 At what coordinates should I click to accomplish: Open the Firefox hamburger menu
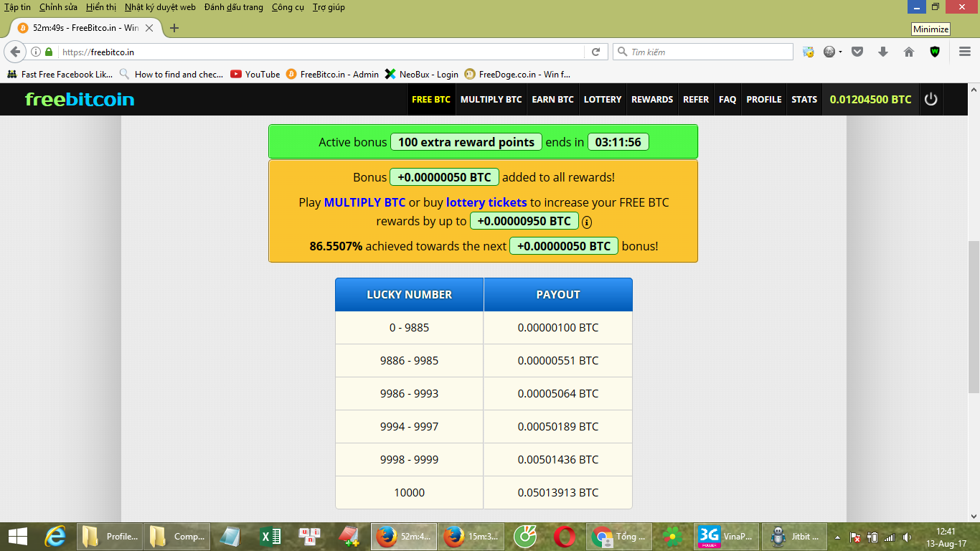[x=965, y=52]
